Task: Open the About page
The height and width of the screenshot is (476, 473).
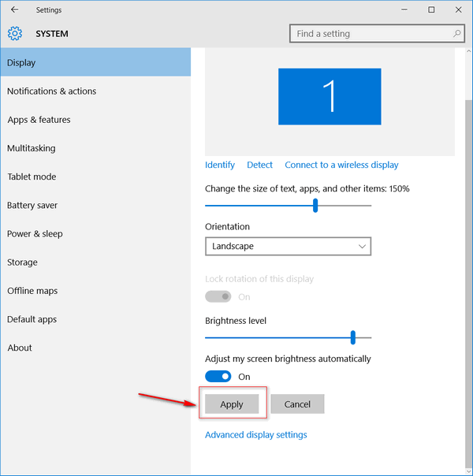Action: [95, 348]
